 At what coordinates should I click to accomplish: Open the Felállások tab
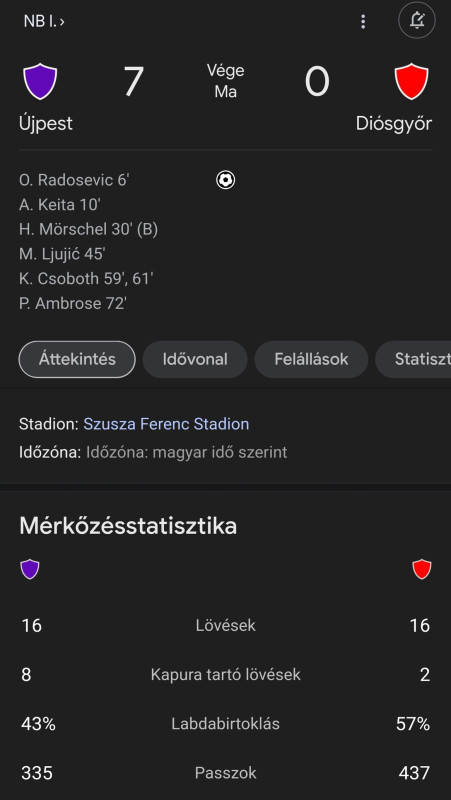[x=311, y=359]
